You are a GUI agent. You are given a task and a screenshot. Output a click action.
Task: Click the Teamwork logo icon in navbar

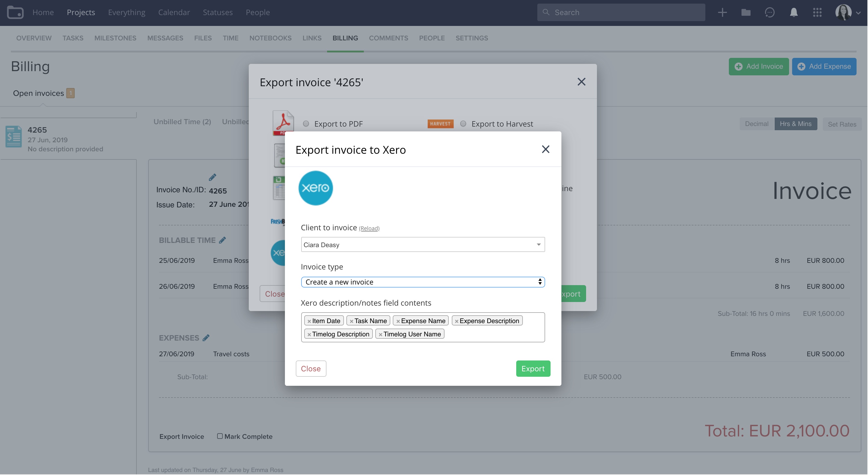[15, 12]
